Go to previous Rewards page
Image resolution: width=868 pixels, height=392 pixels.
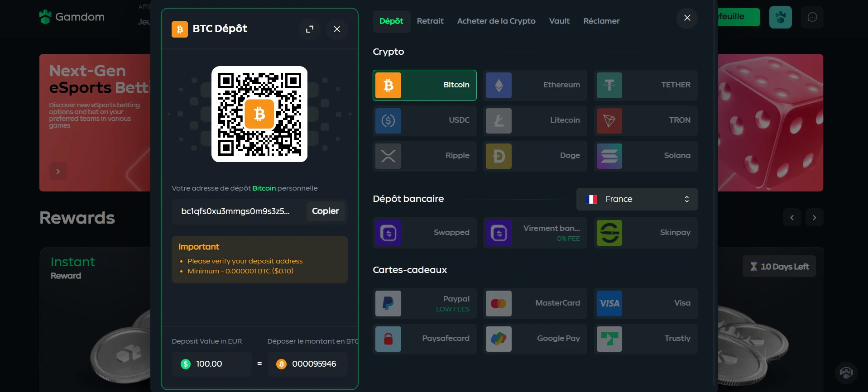[792, 218]
